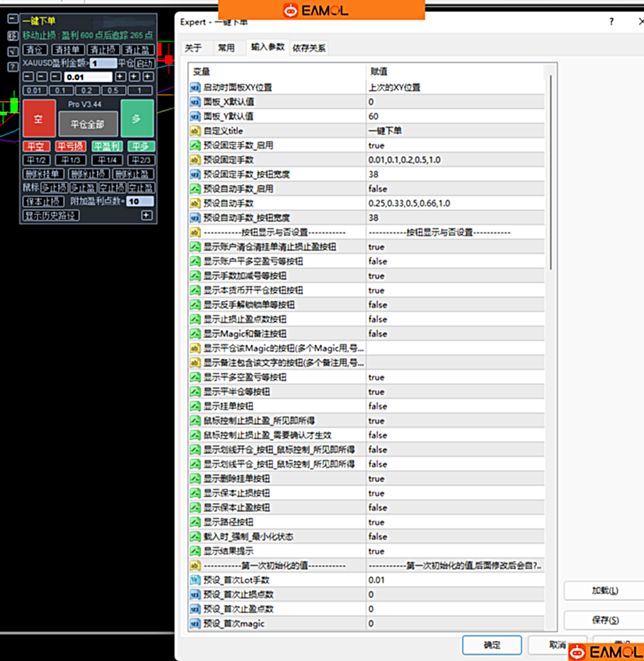644x661 pixels.
Task: Collapse trading panel with side minus icon
Action: coord(12,19)
